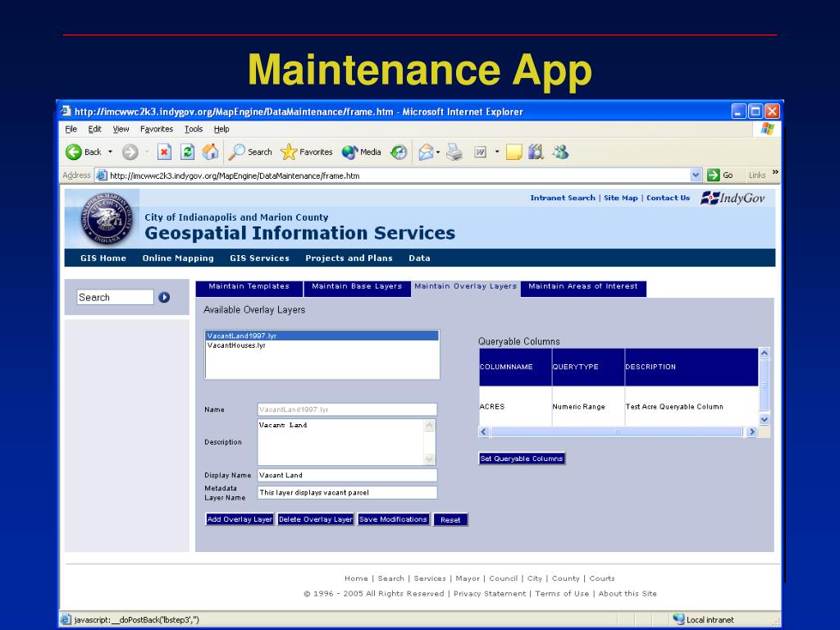
Task: Open the Media toolbar button
Action: (362, 152)
